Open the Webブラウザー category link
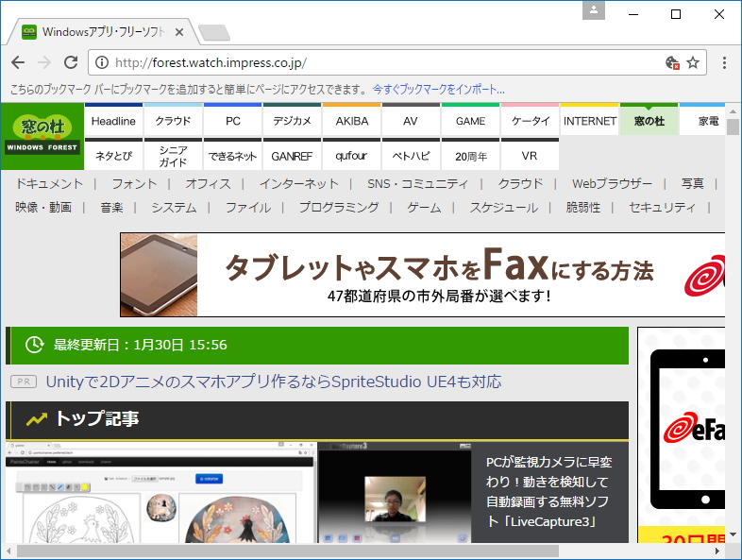The width and height of the screenshot is (742, 560). click(612, 183)
